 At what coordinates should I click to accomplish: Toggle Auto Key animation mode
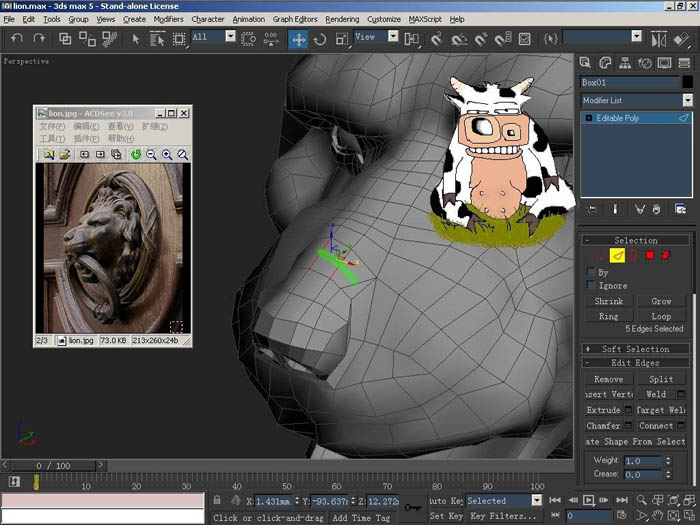(x=446, y=500)
